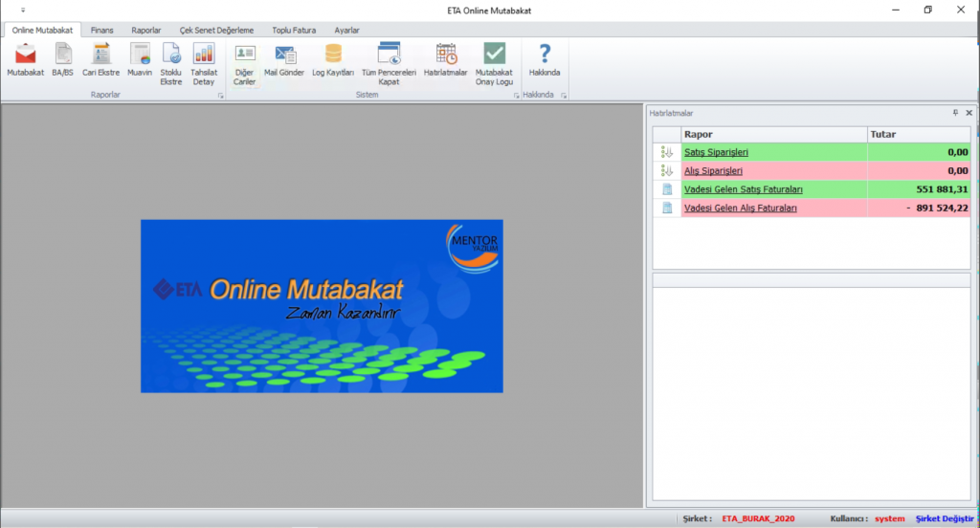Click the Satış Siparişleri row icon

tap(667, 152)
